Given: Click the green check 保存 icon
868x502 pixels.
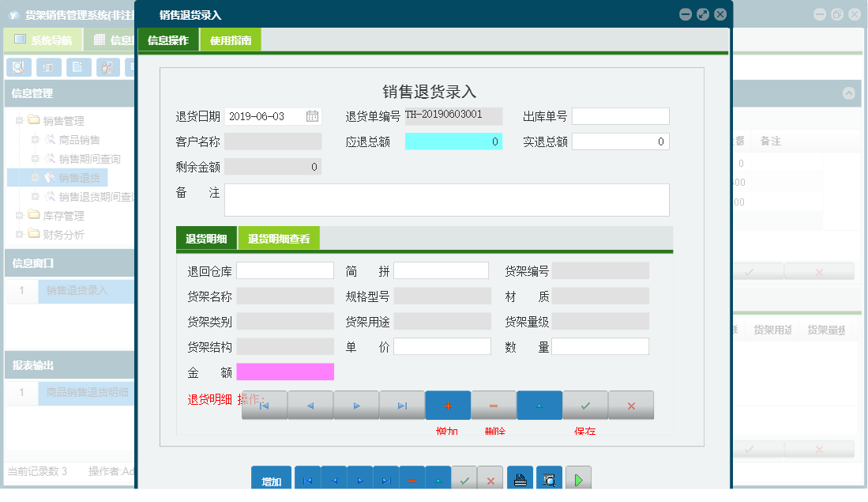Looking at the screenshot, I should [x=585, y=405].
